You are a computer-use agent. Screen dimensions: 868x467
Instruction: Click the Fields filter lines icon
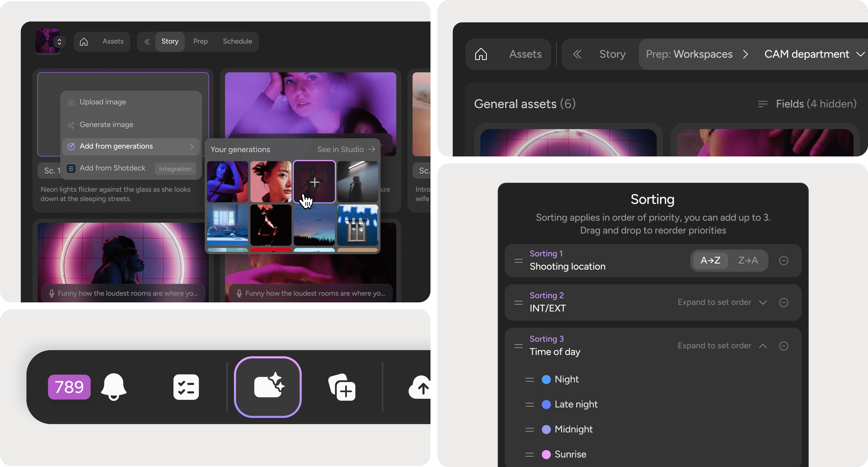pos(763,104)
